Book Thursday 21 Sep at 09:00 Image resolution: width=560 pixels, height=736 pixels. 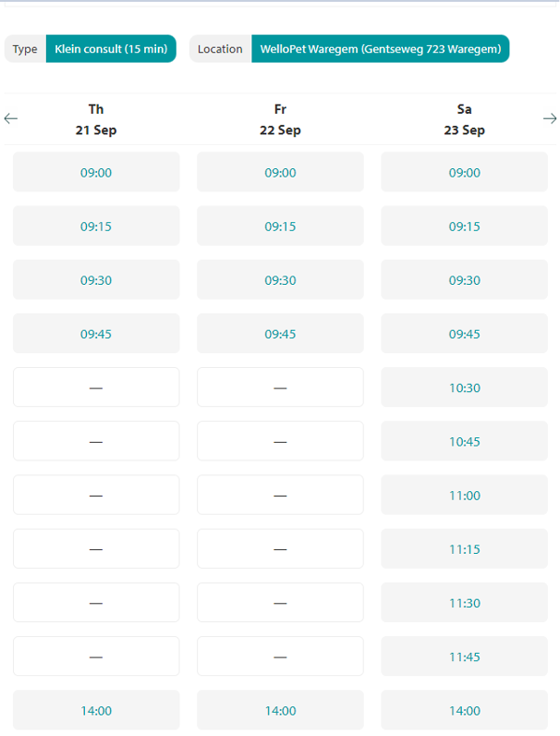point(96,172)
